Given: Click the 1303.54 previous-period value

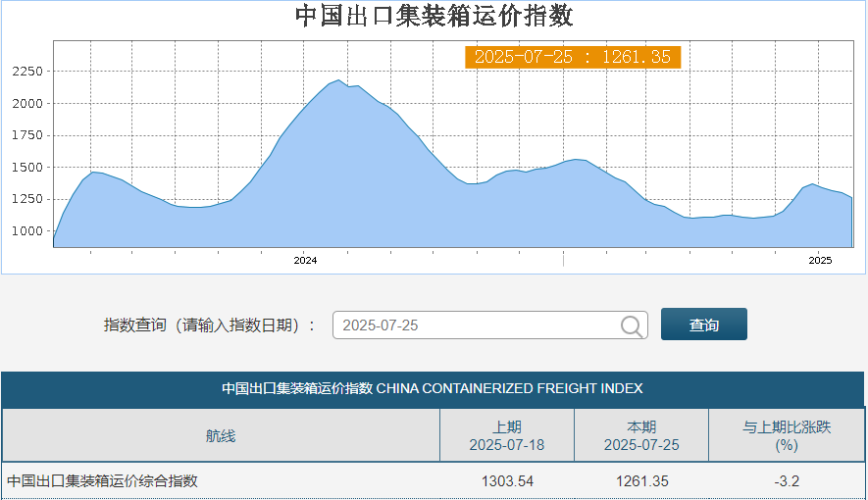Looking at the screenshot, I should tap(506, 481).
